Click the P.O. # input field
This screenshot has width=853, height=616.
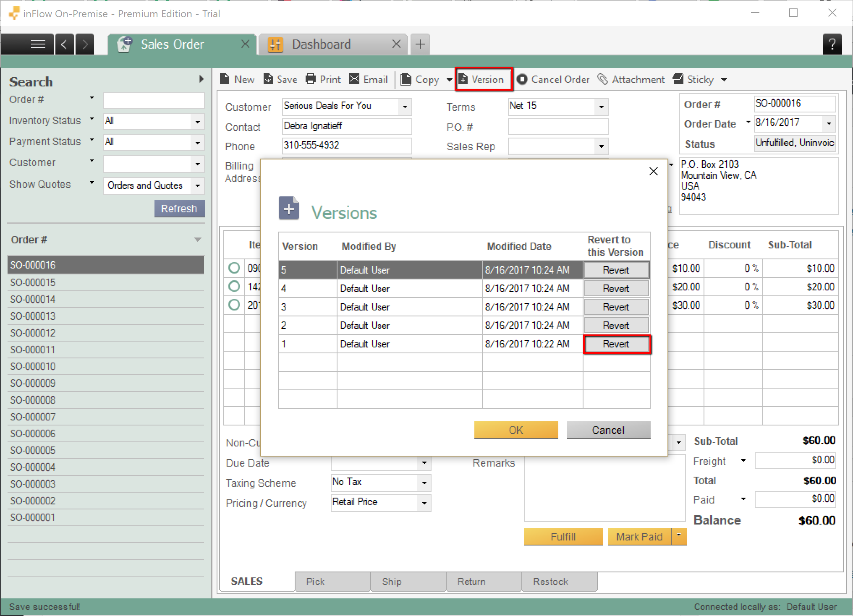coord(558,127)
